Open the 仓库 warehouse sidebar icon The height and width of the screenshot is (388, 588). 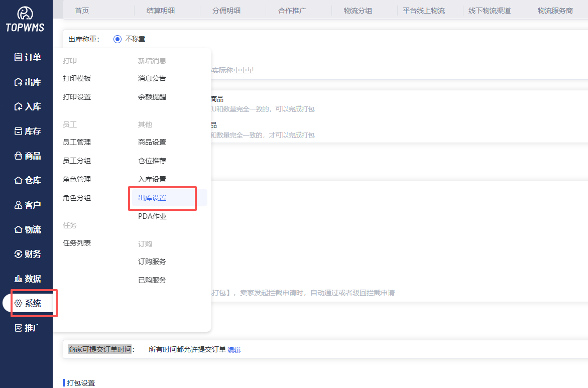click(19, 180)
